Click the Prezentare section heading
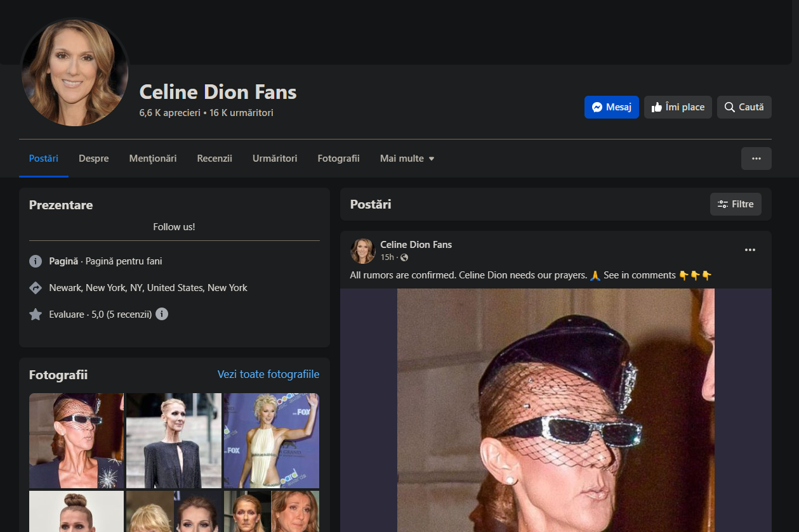 pos(61,205)
